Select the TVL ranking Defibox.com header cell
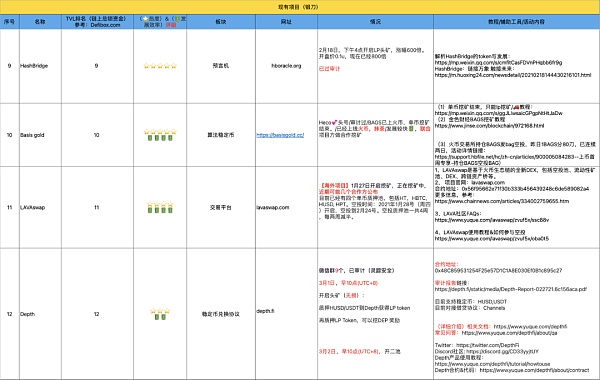The width and height of the screenshot is (600, 380). coord(97,22)
